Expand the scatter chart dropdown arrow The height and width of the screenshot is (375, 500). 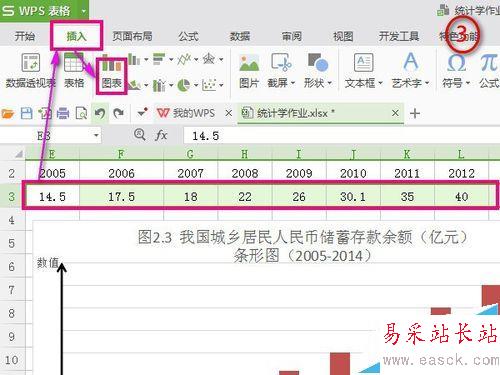pos(221,85)
